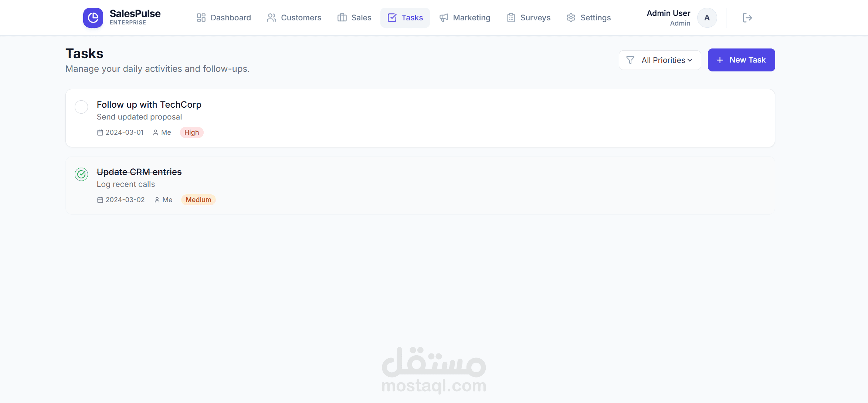
Task: Click the All Priorities chevron arrow
Action: (x=690, y=60)
